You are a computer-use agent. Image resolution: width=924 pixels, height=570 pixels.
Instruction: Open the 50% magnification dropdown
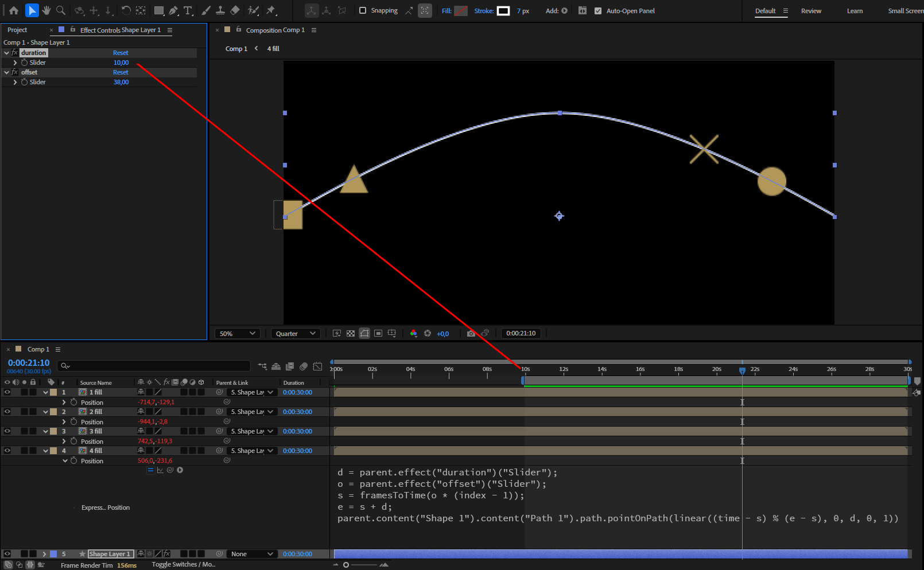237,333
